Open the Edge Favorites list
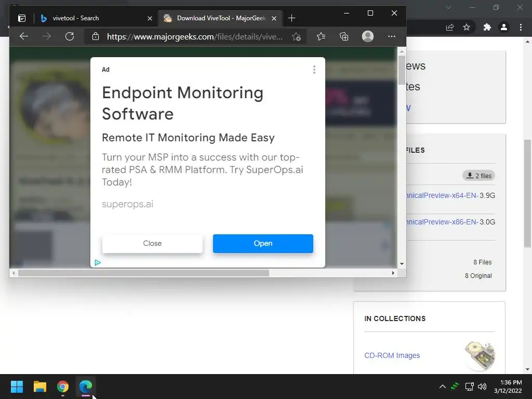The width and height of the screenshot is (532, 399). 321,36
